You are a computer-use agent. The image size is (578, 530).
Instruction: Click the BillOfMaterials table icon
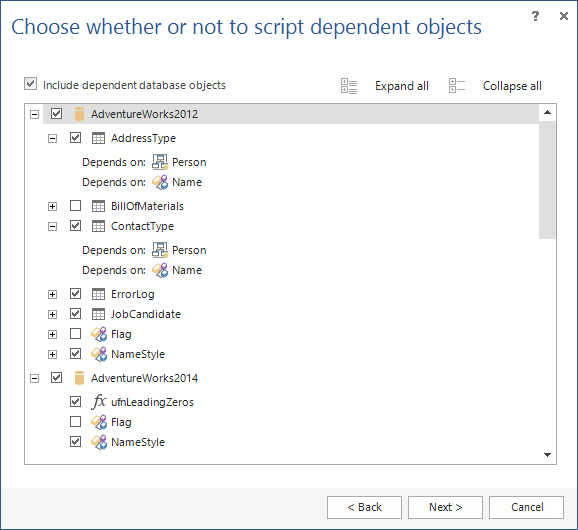98,206
